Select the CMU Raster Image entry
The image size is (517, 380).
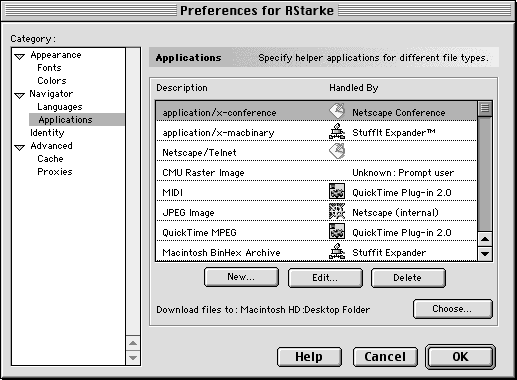(317, 171)
